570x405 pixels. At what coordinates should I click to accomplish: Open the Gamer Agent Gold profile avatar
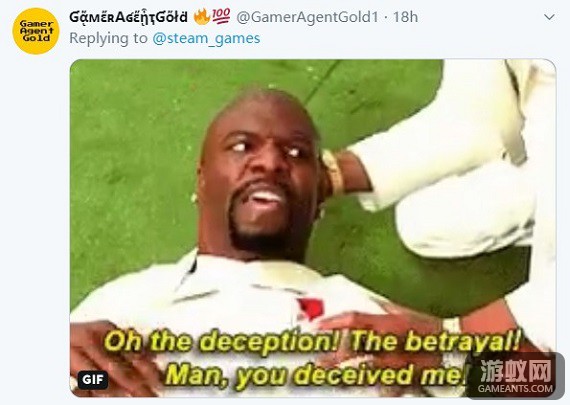[x=36, y=31]
